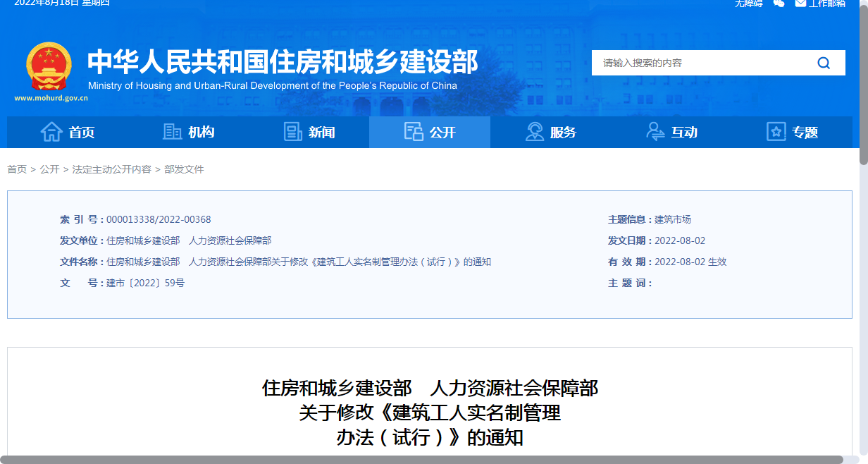Select document number 建市〔2022〕59号
This screenshot has height=464, width=868.
tap(145, 283)
